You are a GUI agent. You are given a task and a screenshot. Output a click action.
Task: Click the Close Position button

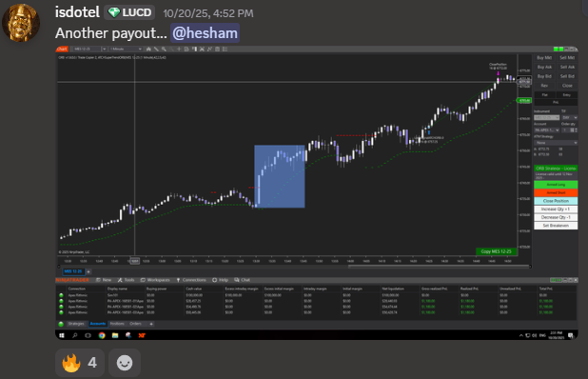click(x=556, y=201)
